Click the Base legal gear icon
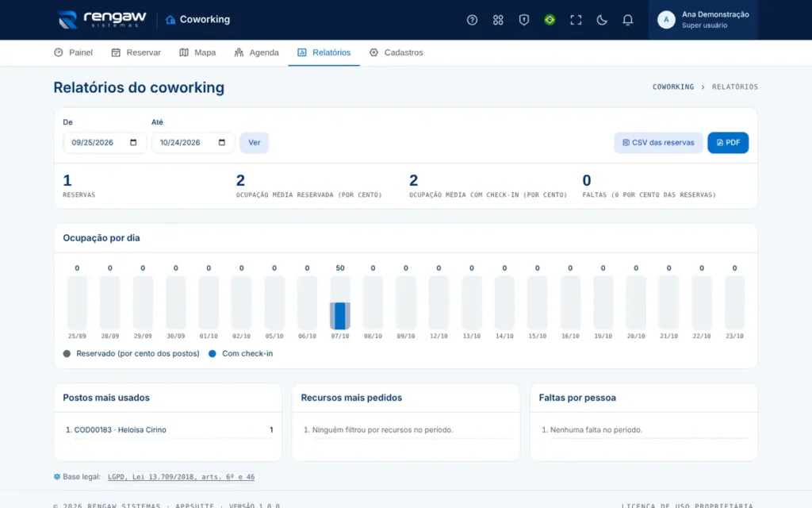 pos(57,477)
